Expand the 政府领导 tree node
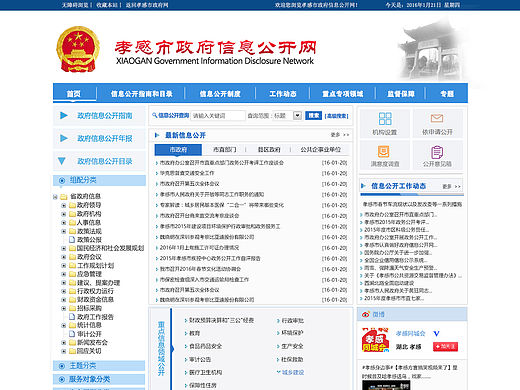520x390 pixels. tap(64, 205)
